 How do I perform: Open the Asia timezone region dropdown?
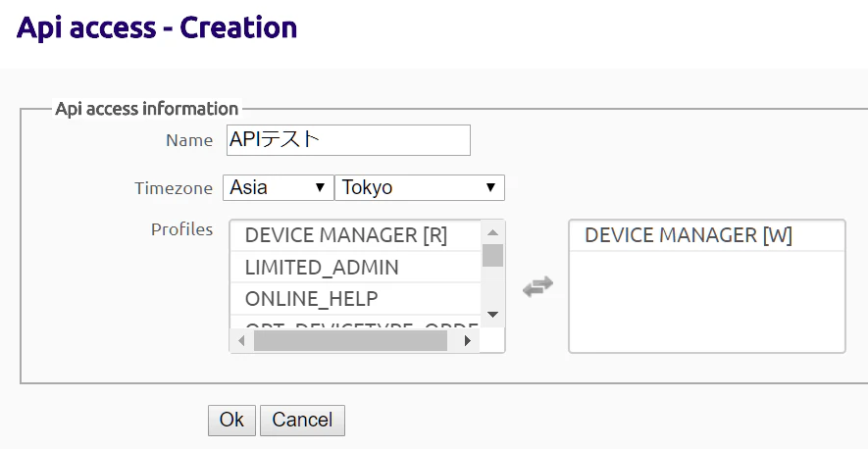(278, 187)
